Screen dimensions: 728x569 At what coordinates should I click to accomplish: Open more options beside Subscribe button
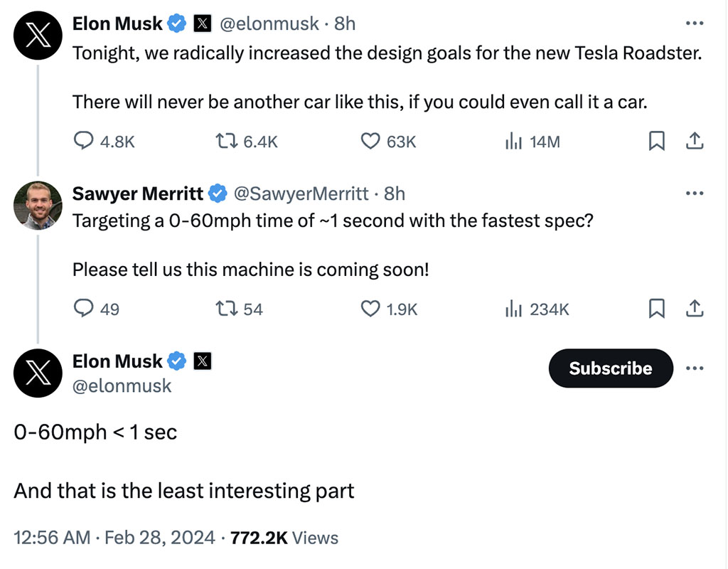695,368
